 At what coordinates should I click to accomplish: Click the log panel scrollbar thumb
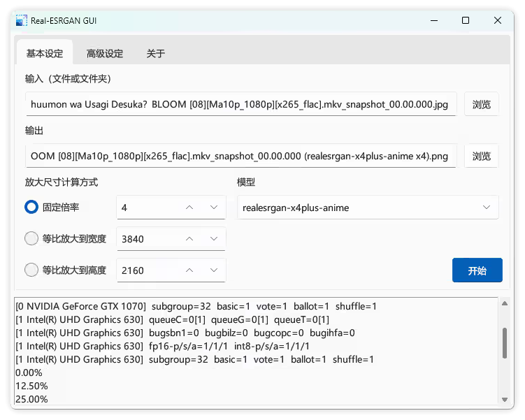(504, 344)
